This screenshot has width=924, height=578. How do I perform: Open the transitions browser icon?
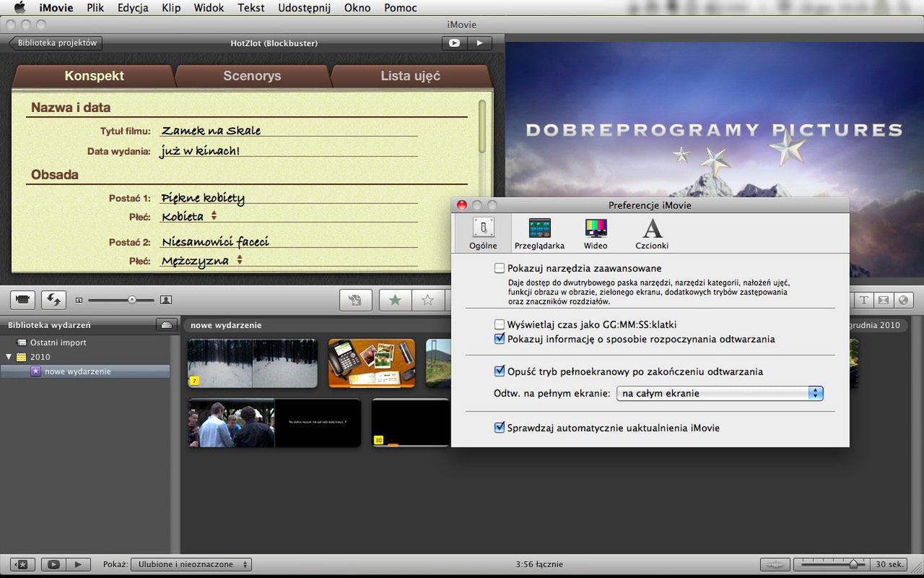(x=884, y=299)
